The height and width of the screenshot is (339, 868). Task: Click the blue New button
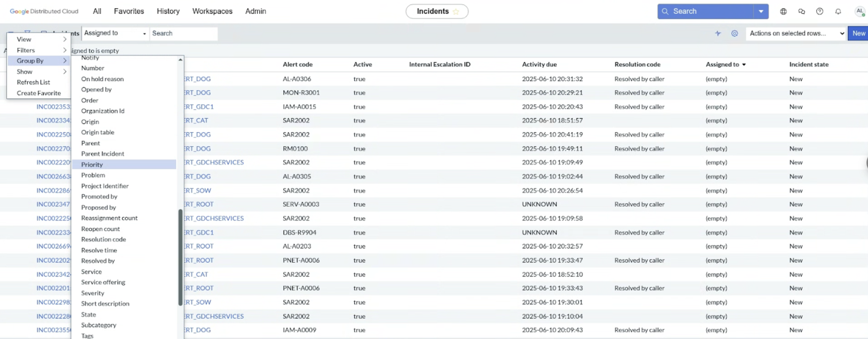point(858,33)
